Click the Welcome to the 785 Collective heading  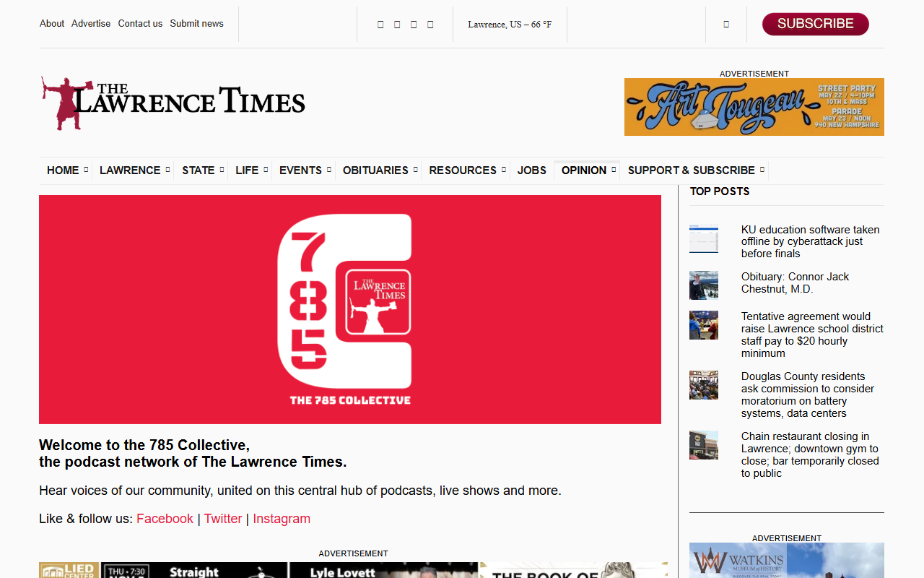[x=193, y=454]
